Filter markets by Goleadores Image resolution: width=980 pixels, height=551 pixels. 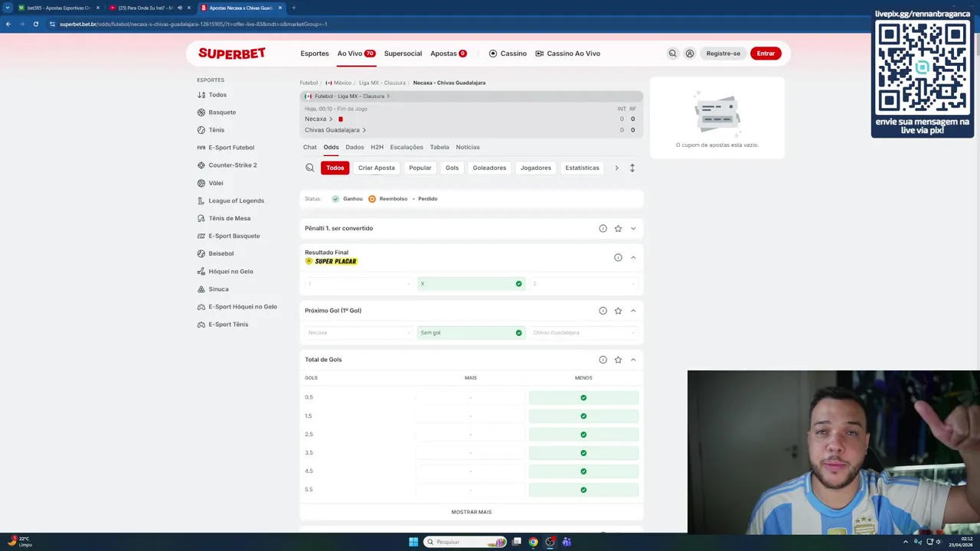[x=489, y=168]
